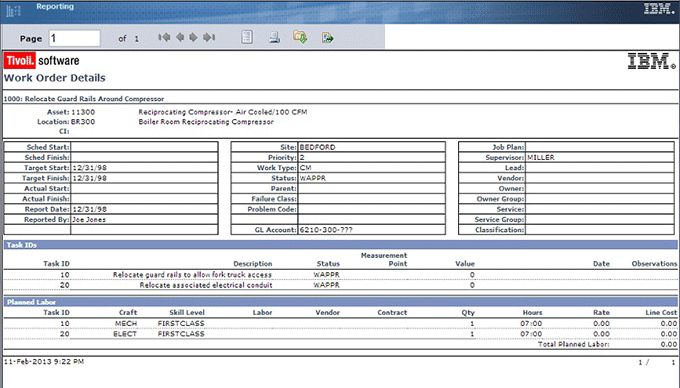This screenshot has width=680, height=388.
Task: Click Target Finish value 12/31/98
Action: [90, 178]
